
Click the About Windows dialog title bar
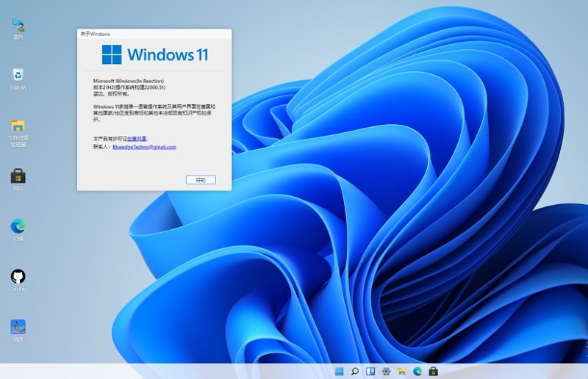(x=154, y=34)
